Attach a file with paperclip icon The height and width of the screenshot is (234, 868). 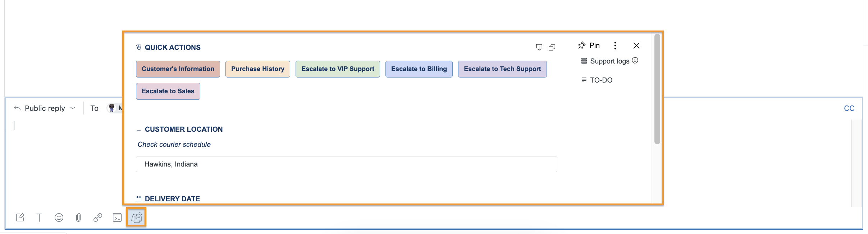[x=78, y=217]
